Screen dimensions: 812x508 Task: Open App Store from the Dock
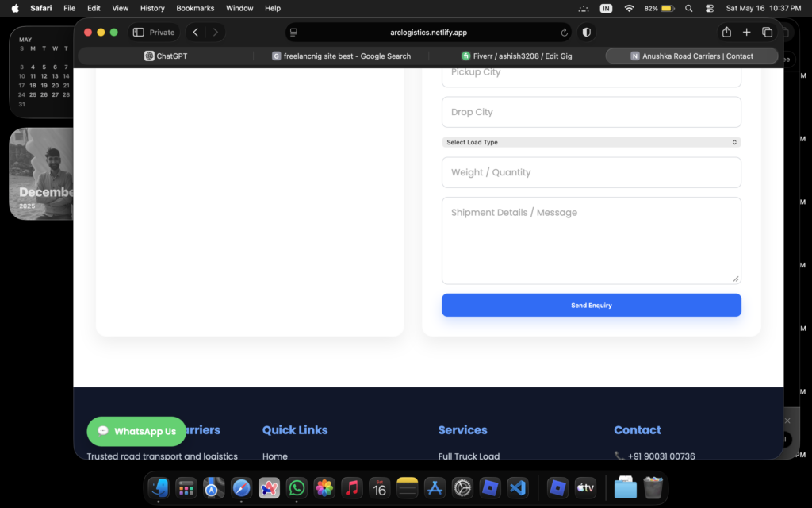click(x=435, y=488)
